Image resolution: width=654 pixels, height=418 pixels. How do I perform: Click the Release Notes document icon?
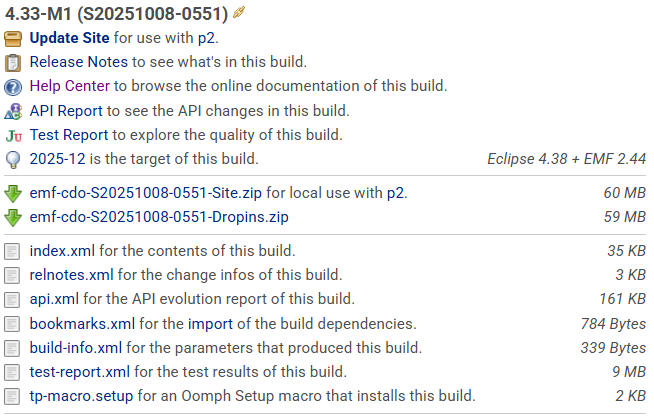(x=13, y=63)
